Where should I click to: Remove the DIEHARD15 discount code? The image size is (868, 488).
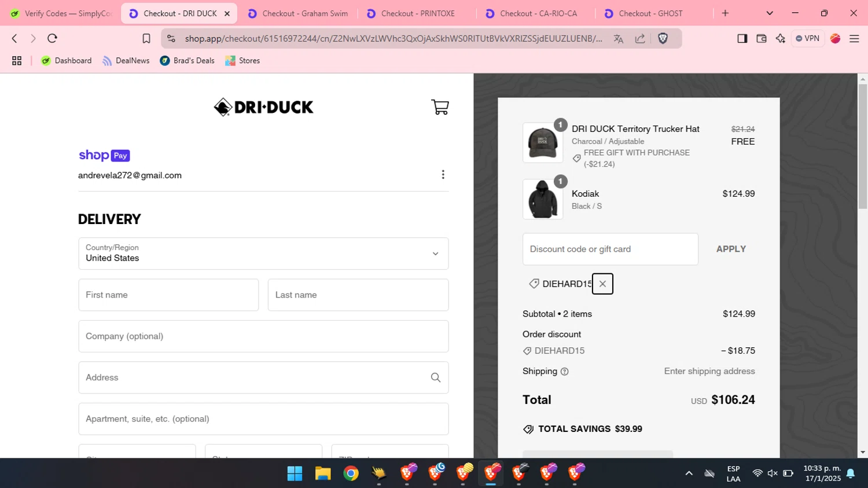tap(602, 284)
